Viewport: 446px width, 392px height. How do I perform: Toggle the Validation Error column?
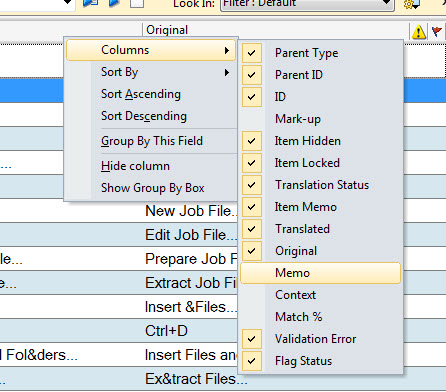320,339
